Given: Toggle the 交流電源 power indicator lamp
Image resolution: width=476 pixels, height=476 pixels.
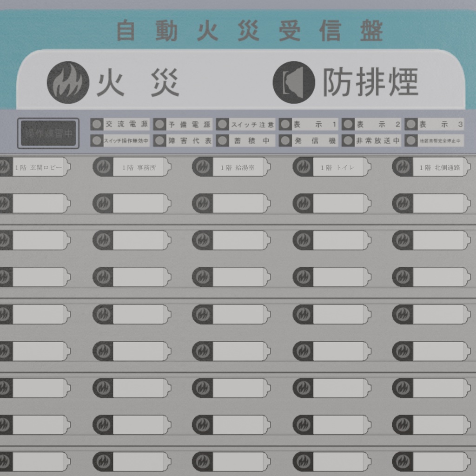Looking at the screenshot, I should (97, 124).
